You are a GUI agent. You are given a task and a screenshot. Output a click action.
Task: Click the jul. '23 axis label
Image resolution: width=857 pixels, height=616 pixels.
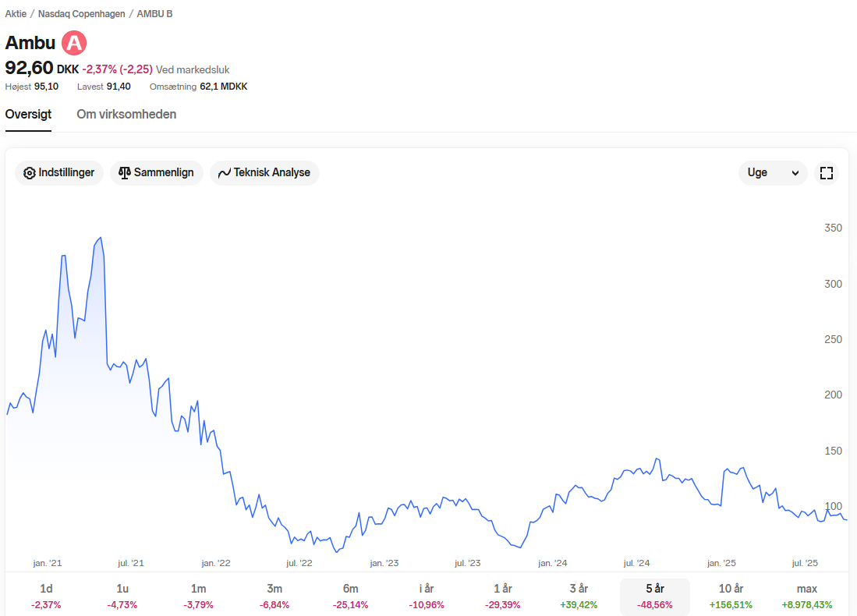click(467, 563)
